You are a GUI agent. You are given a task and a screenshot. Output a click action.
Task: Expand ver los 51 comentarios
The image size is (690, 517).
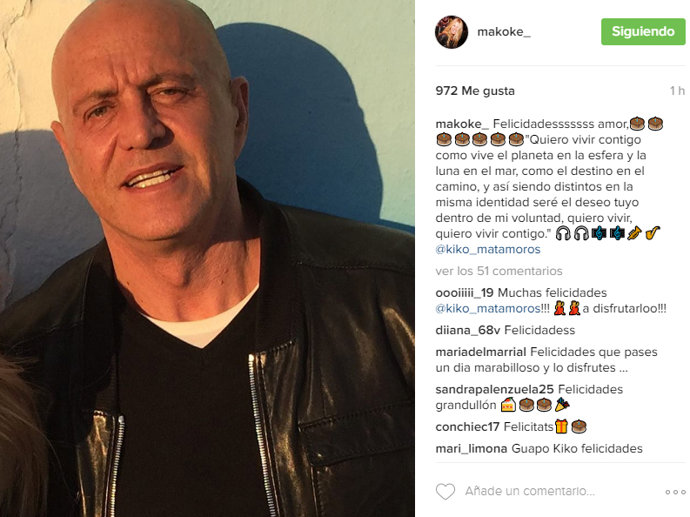point(499,271)
